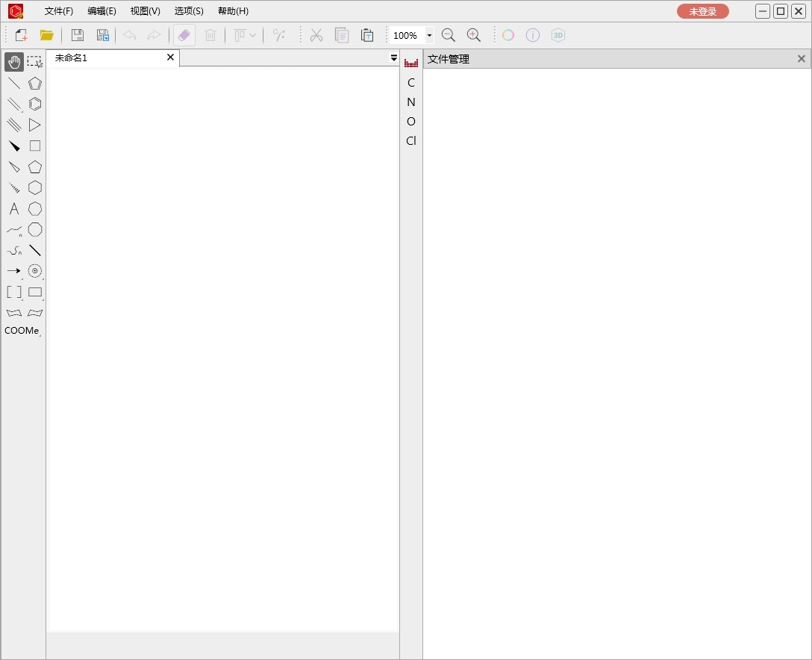Open the 选项(S) menu
Image resolution: width=812 pixels, height=660 pixels.
[189, 11]
